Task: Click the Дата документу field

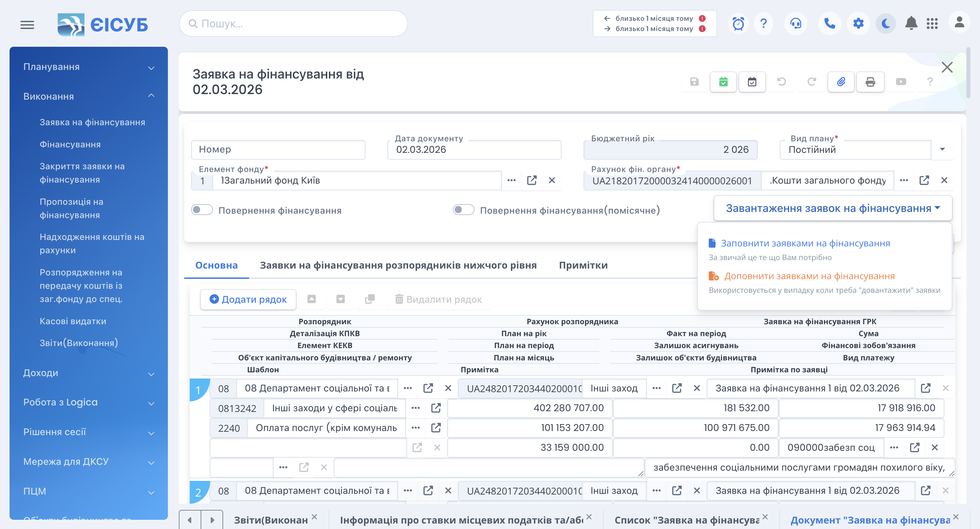Action: coord(474,149)
